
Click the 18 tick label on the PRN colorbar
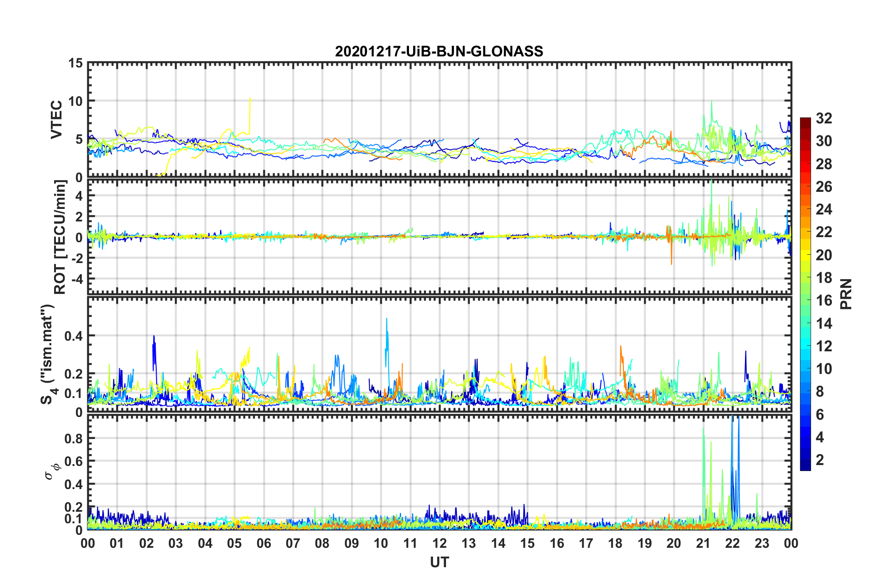(x=824, y=278)
